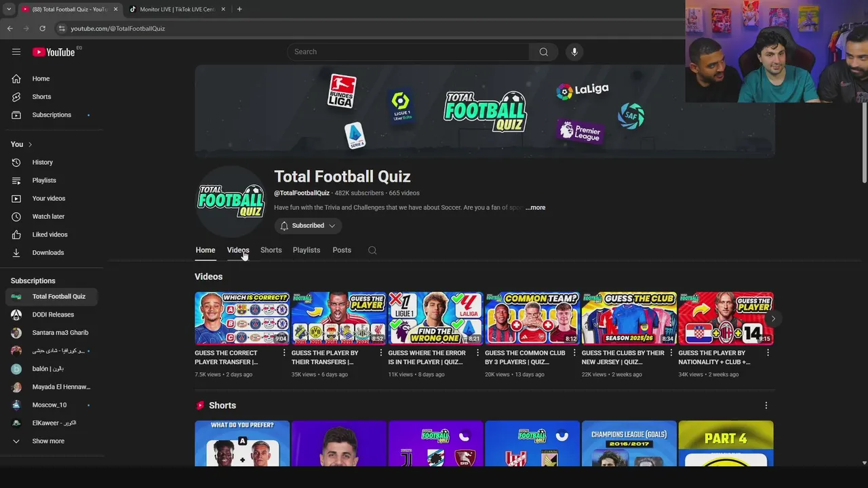Viewport: 868px width, 488px height.
Task: Open Guess the Club jersey thumbnail
Action: point(629,319)
